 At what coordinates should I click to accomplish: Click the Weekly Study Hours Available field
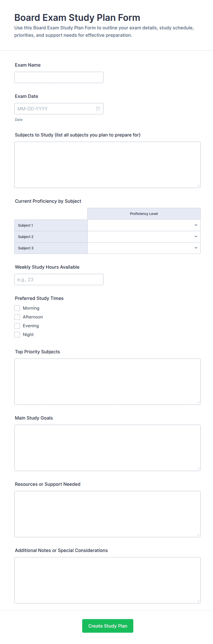[59, 280]
